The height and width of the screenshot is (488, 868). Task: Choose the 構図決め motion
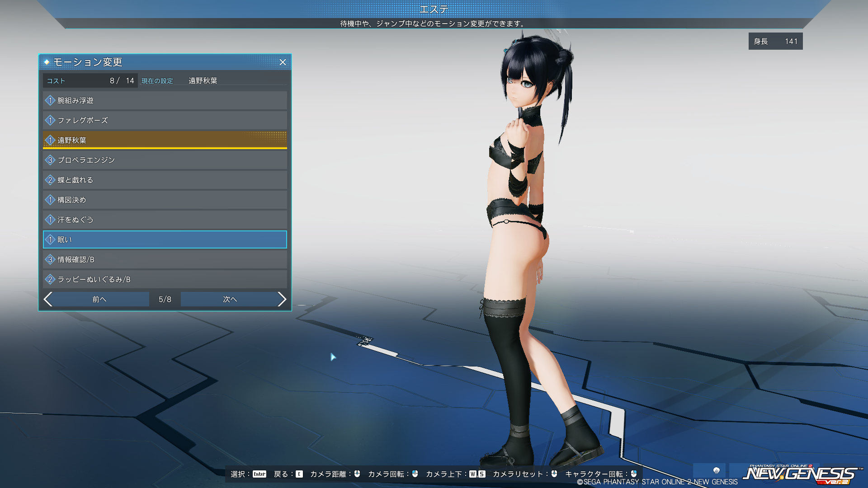tap(165, 200)
